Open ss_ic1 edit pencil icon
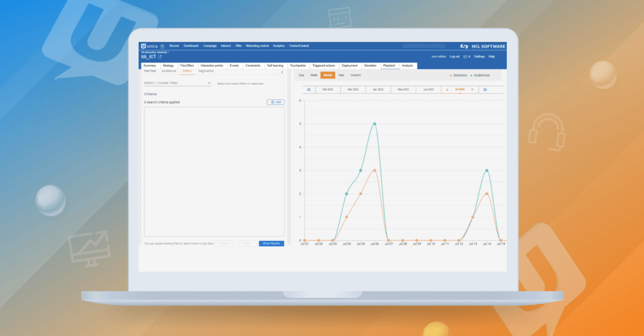This screenshot has width=644, height=336. (x=160, y=57)
